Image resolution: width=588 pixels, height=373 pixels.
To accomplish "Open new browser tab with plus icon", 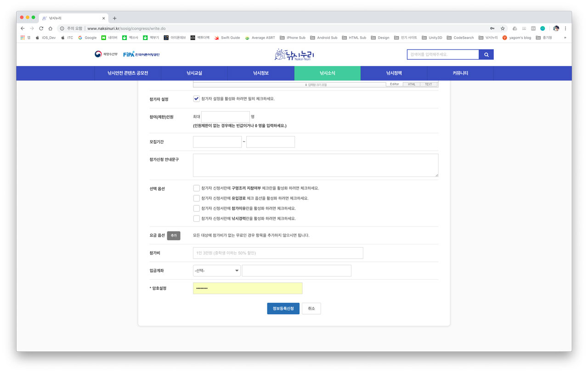I will (115, 18).
